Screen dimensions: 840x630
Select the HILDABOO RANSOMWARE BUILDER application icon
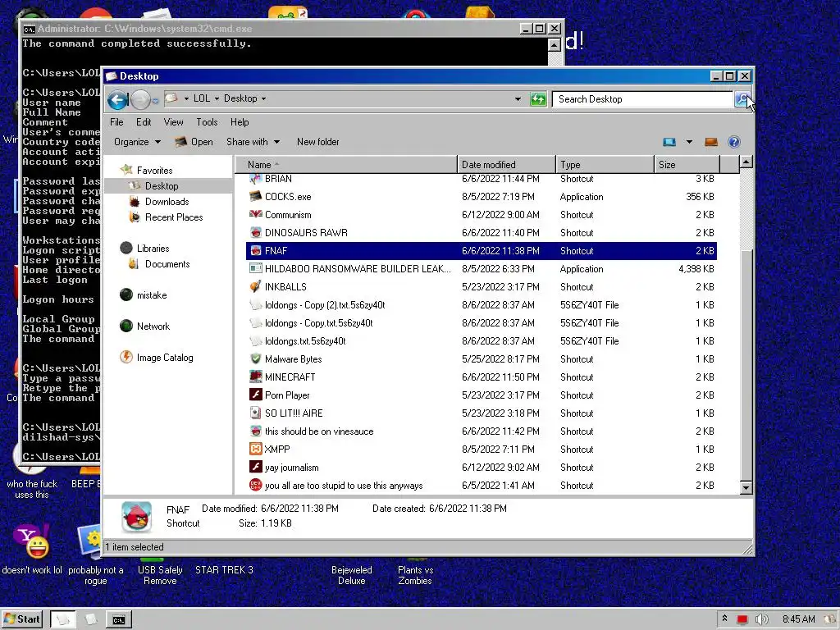256,269
